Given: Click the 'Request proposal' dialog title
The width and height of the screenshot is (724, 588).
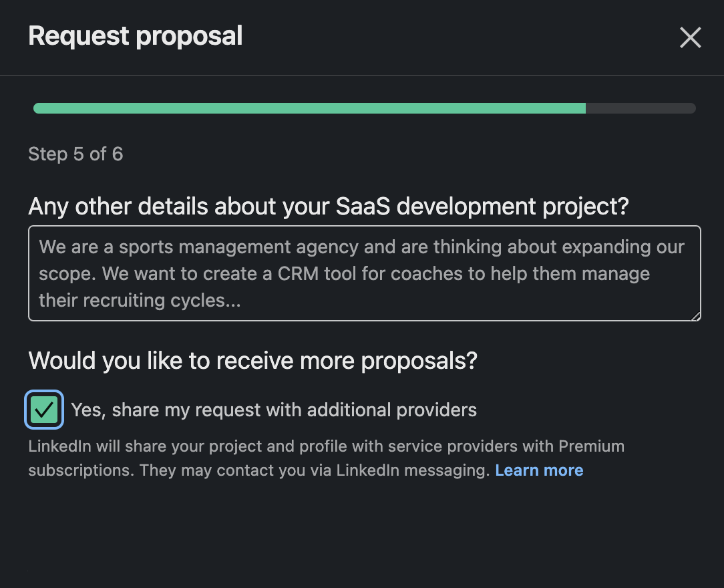Looking at the screenshot, I should pos(135,35).
